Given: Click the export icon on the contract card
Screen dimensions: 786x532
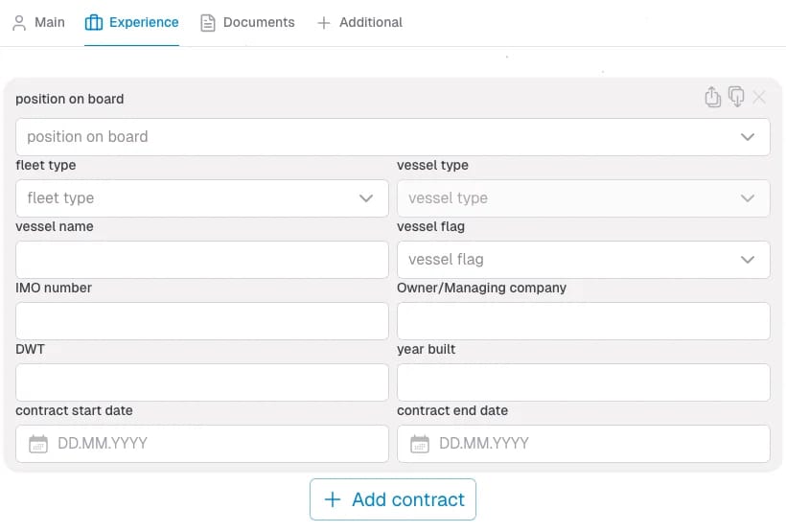Looking at the screenshot, I should tap(712, 97).
